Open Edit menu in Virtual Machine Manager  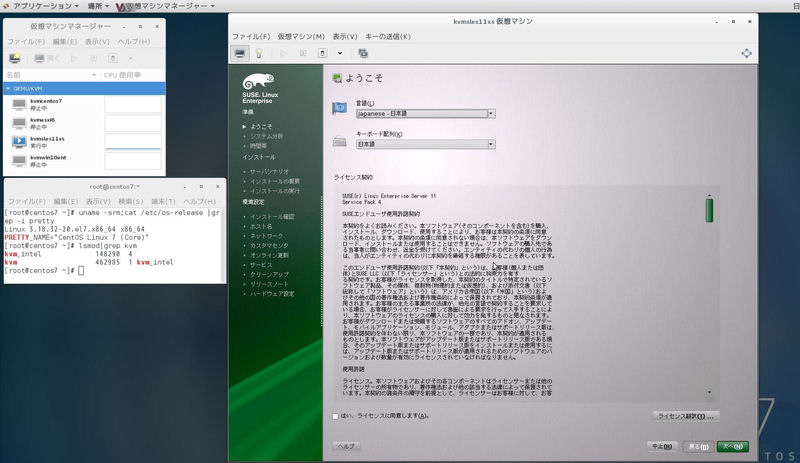click(x=65, y=42)
